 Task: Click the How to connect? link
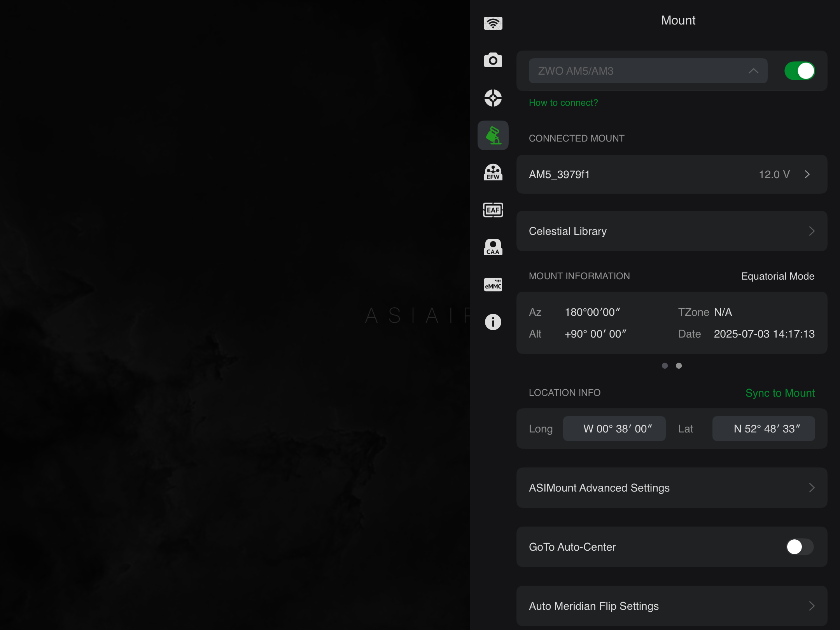563,103
